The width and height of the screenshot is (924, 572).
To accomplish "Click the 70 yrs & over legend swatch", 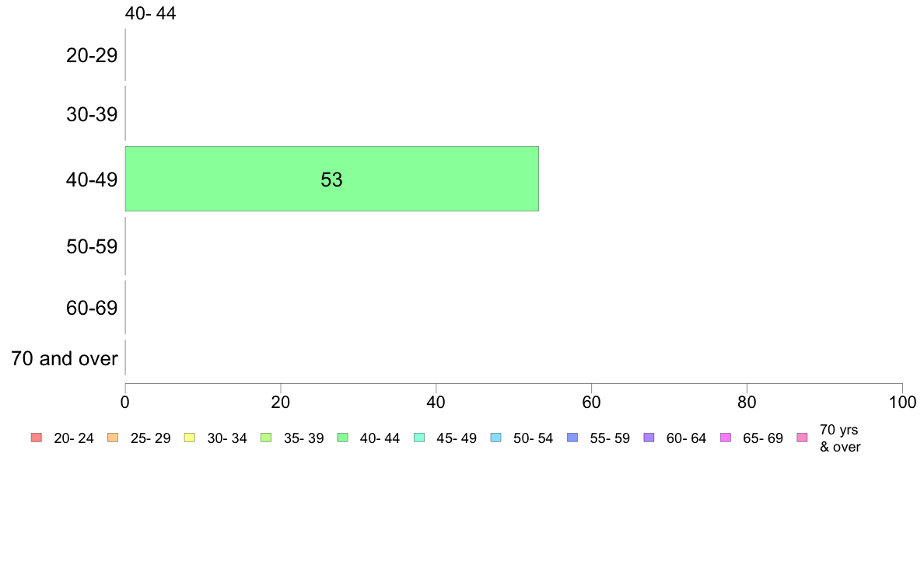I will [x=802, y=438].
